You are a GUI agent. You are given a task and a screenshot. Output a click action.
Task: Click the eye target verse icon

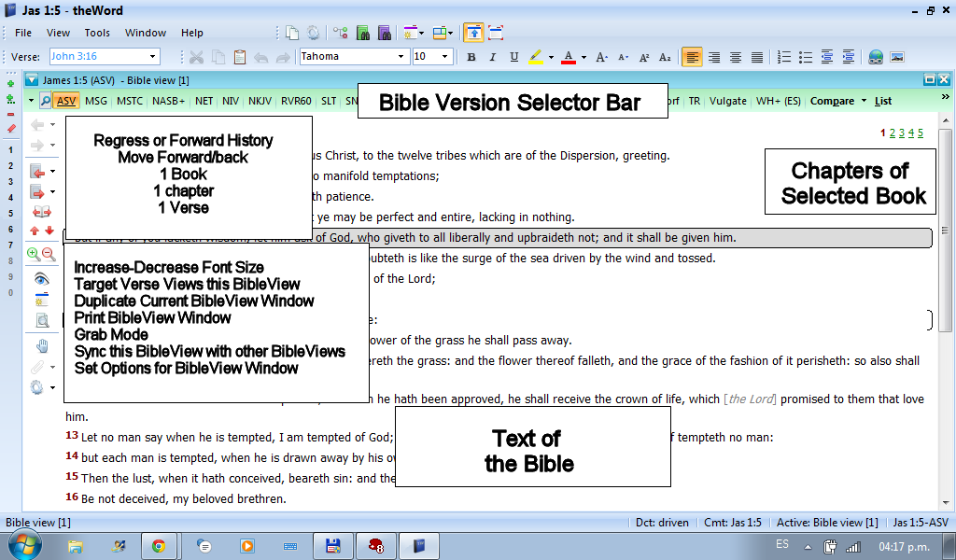click(41, 278)
